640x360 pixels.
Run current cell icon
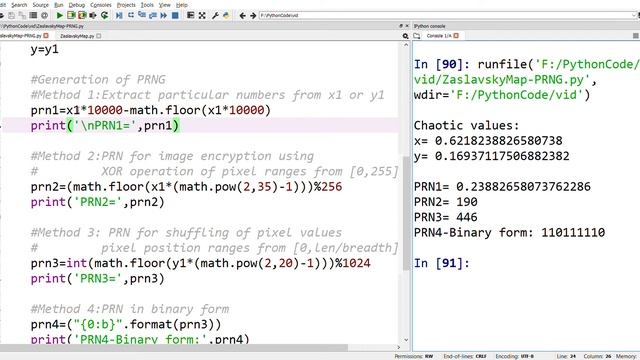(x=71, y=16)
